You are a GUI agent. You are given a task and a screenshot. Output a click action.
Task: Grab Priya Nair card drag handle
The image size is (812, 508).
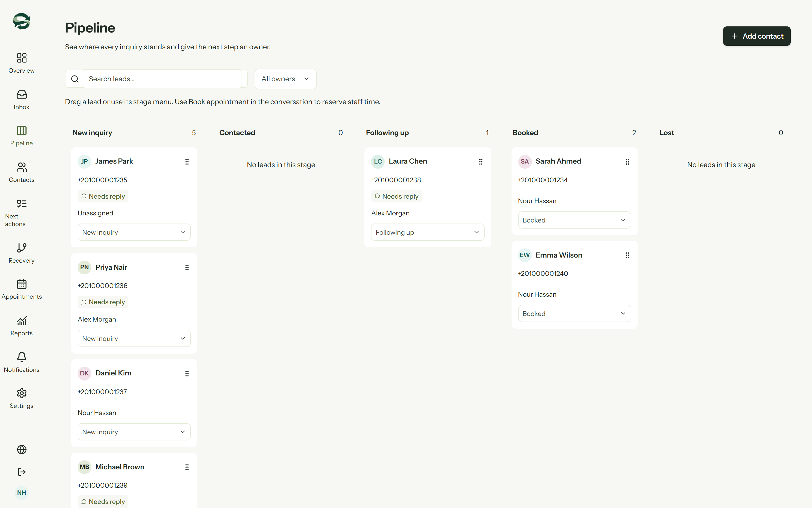pyautogui.click(x=187, y=267)
